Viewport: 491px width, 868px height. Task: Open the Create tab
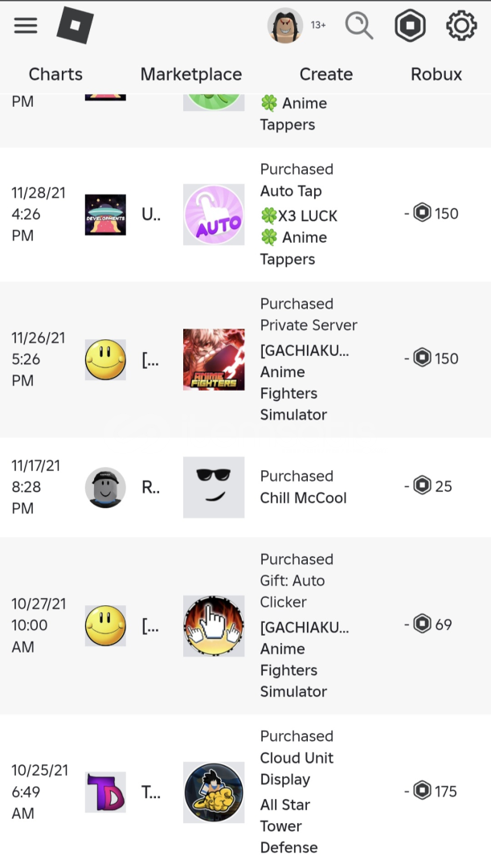point(325,74)
